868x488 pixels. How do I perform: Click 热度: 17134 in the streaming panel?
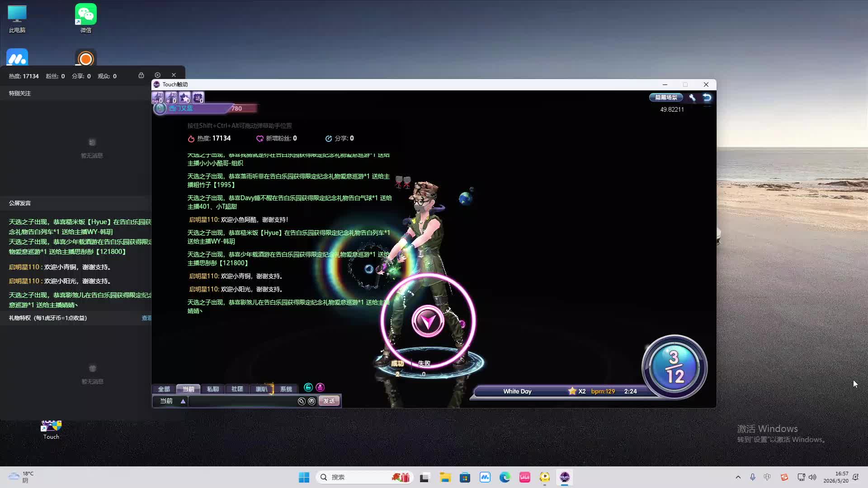tap(24, 76)
